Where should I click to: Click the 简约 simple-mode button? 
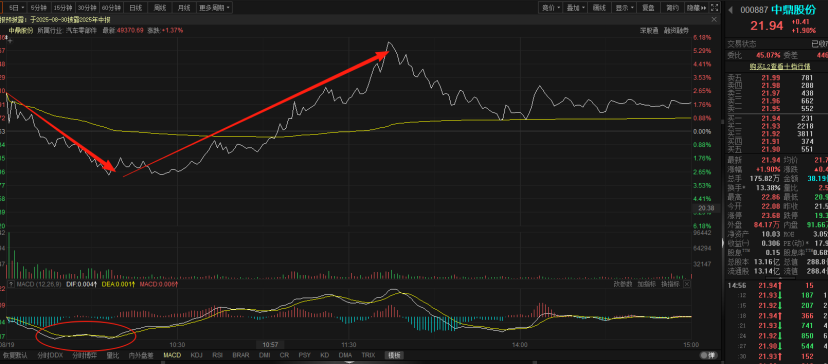click(672, 7)
